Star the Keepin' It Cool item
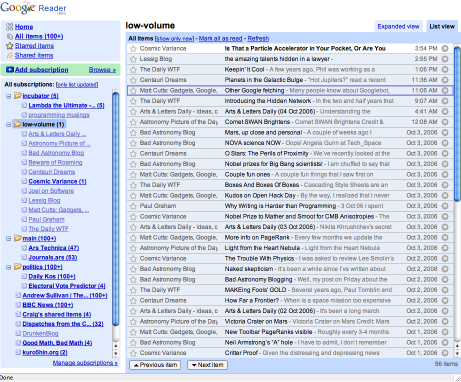This screenshot has width=461, height=382. pos(133,70)
